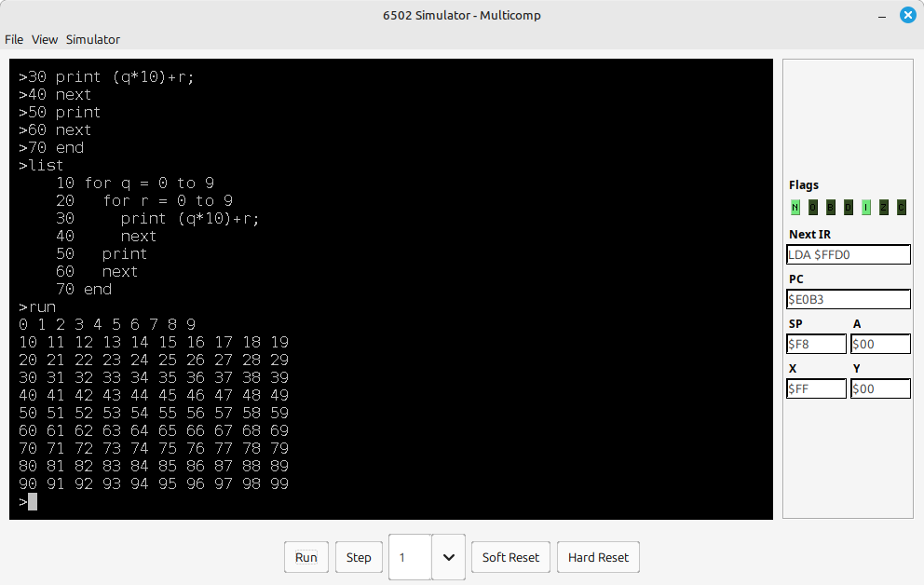Click the I (interrupt) flag indicator
Screen dimensions: 924x585
pos(865,208)
